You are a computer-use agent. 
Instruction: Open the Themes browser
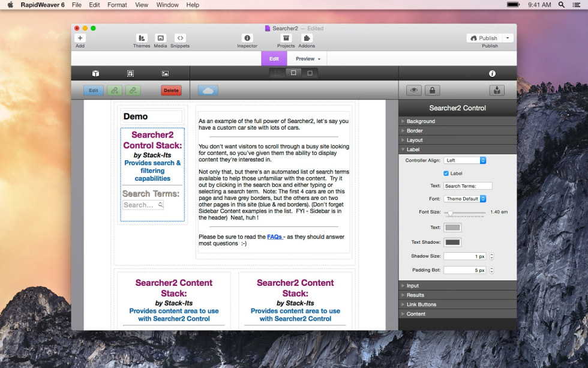point(142,38)
